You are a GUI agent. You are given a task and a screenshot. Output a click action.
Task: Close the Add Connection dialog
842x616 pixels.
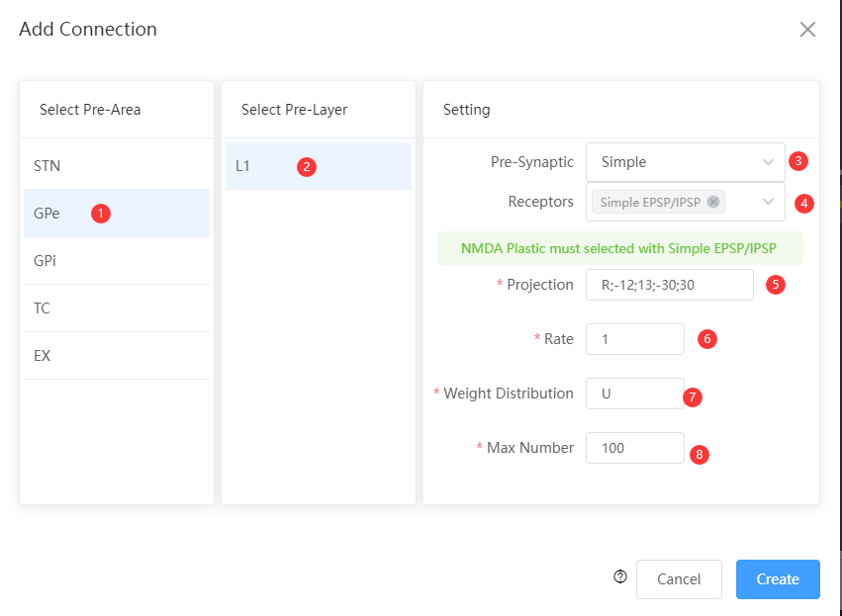click(x=807, y=30)
